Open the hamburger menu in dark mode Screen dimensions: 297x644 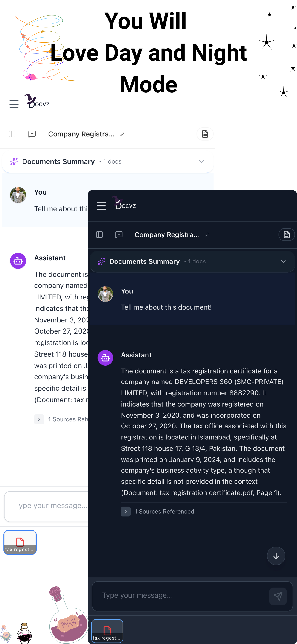(x=102, y=205)
